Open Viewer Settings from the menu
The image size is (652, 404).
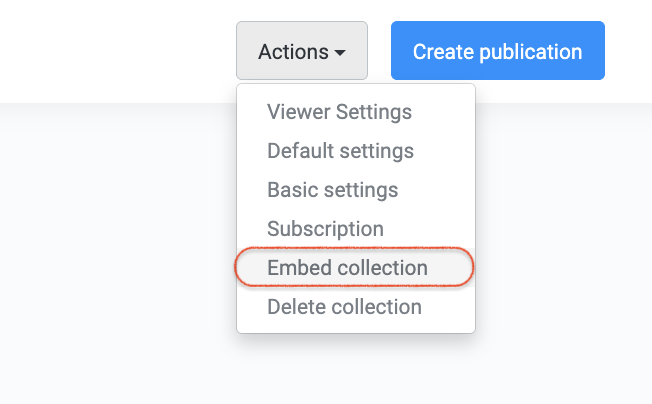(339, 112)
